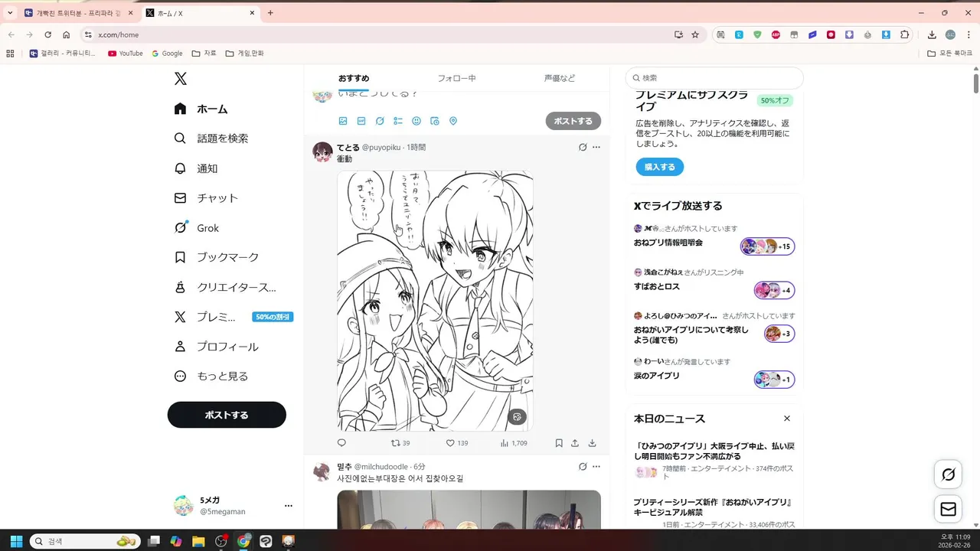Open チャット messages page
The height and width of the screenshot is (551, 980).
[207, 198]
